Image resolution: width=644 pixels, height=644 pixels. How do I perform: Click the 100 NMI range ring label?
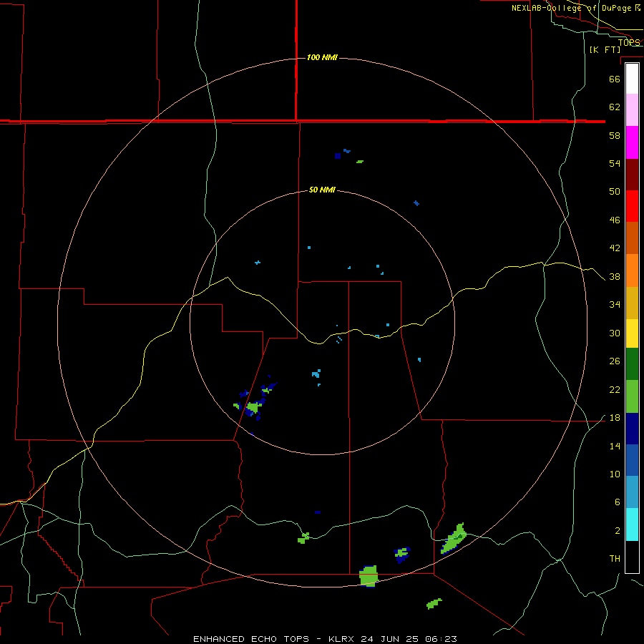pyautogui.click(x=322, y=57)
